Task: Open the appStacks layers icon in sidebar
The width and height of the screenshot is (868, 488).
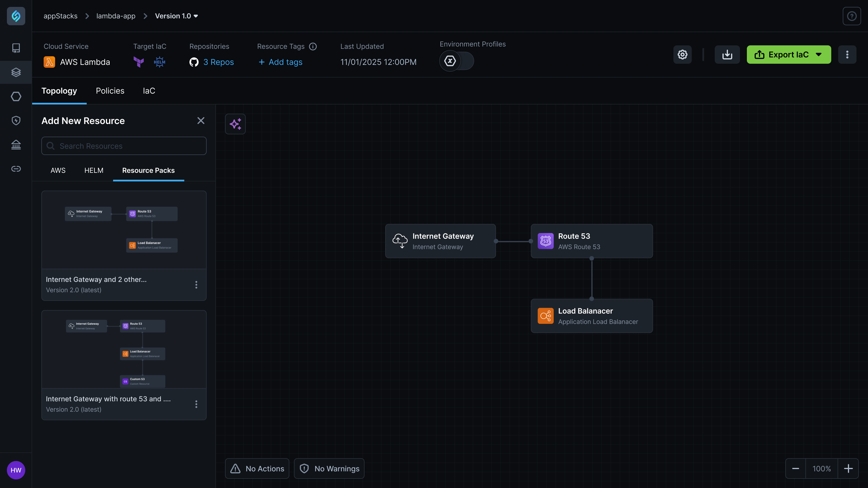Action: tap(16, 72)
